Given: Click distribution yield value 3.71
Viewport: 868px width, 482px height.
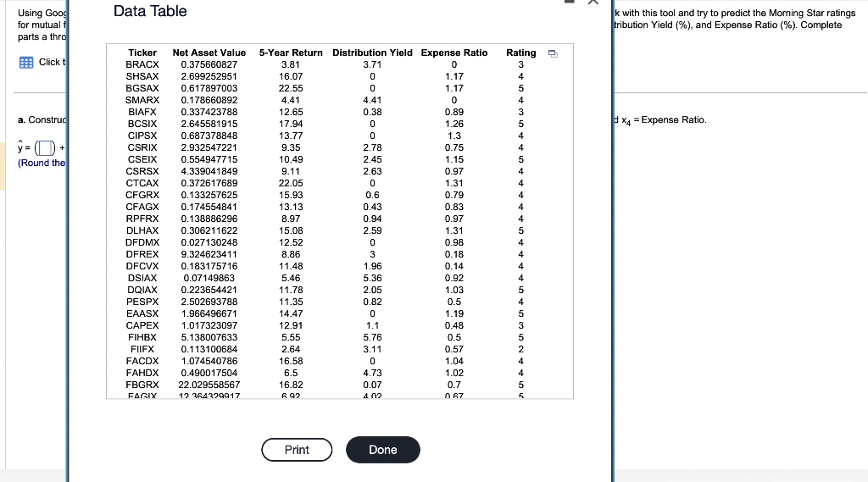Looking at the screenshot, I should pos(372,64).
